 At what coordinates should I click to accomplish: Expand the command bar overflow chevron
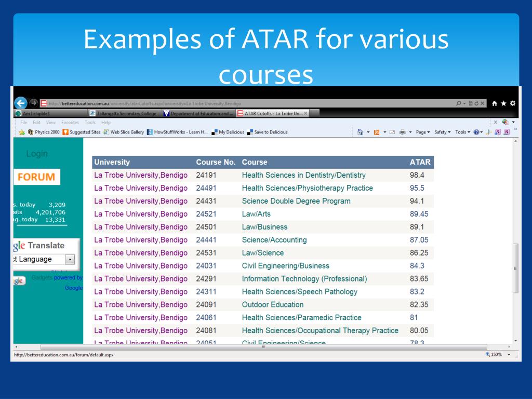(x=516, y=129)
